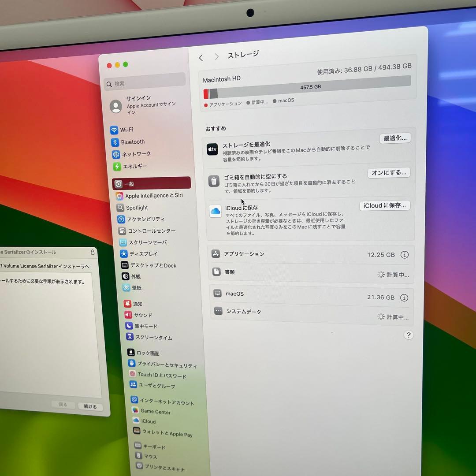Open Wi-Fi settings icon in sidebar
476x476 pixels.
[x=114, y=130]
